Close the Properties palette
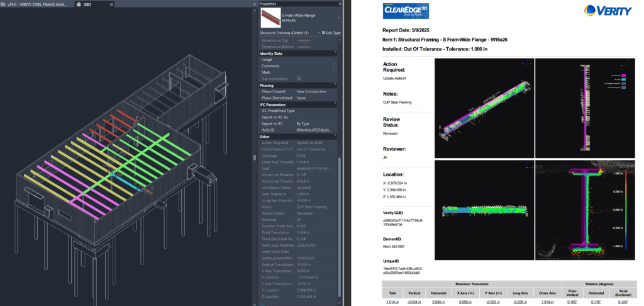644x306 pixels. (x=340, y=4)
